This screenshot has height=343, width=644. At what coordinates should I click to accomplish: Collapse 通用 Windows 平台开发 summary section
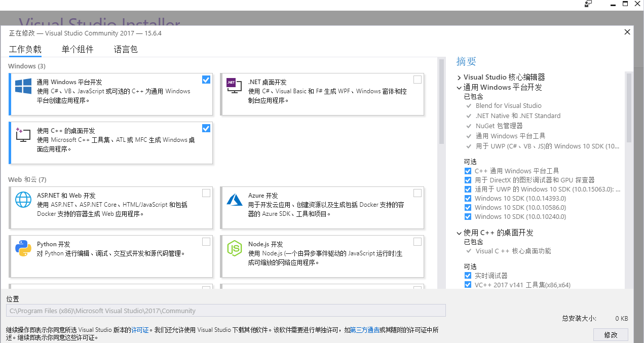point(459,88)
